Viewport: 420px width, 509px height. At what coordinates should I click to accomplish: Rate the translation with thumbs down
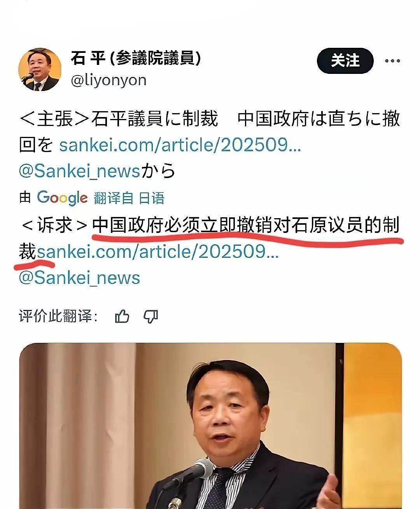151,317
